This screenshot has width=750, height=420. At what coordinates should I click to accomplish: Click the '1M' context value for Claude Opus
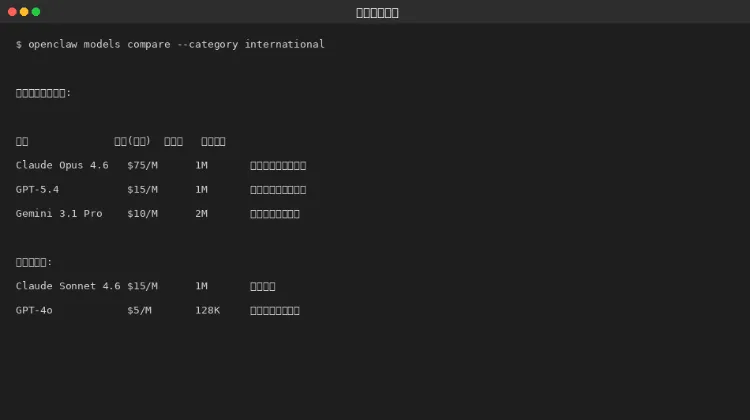201,166
